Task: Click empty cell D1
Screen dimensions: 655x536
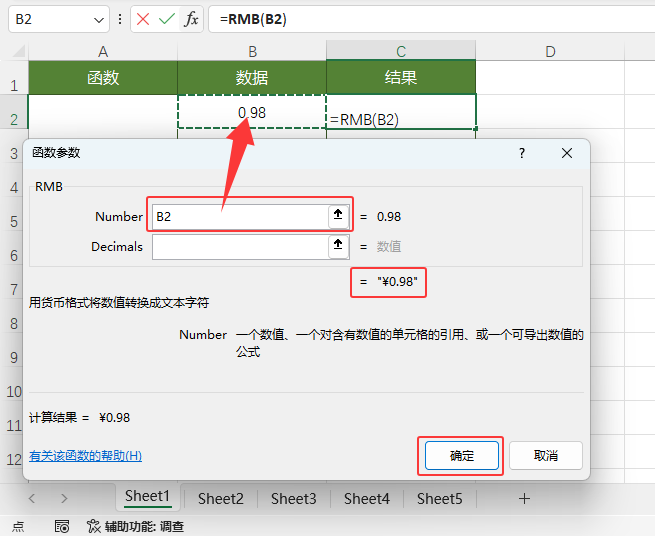Action: tap(550, 78)
